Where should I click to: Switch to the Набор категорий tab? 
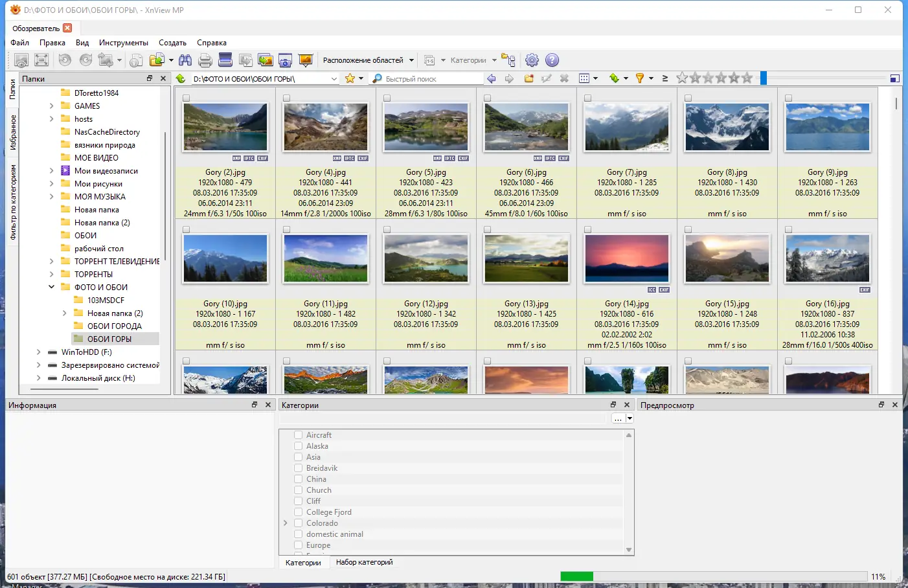point(364,562)
